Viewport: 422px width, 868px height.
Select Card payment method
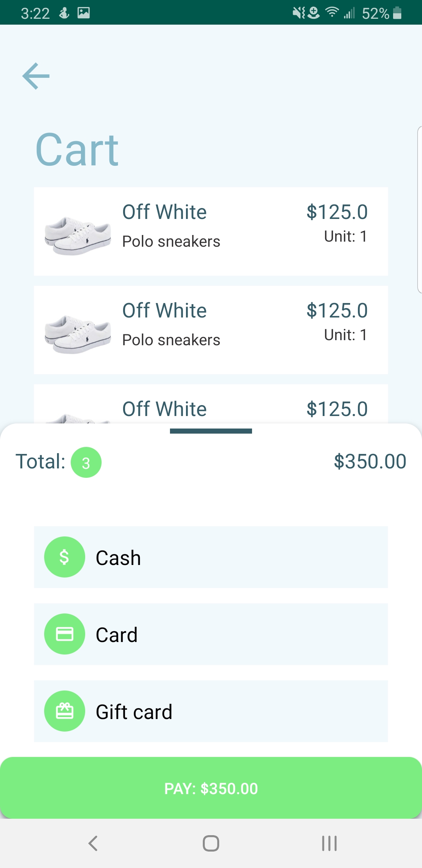click(211, 634)
